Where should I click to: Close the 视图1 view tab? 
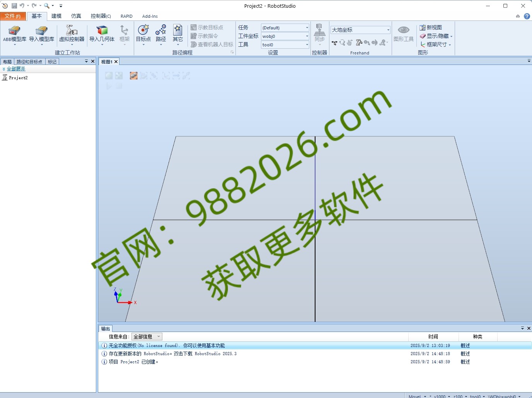tap(116, 62)
